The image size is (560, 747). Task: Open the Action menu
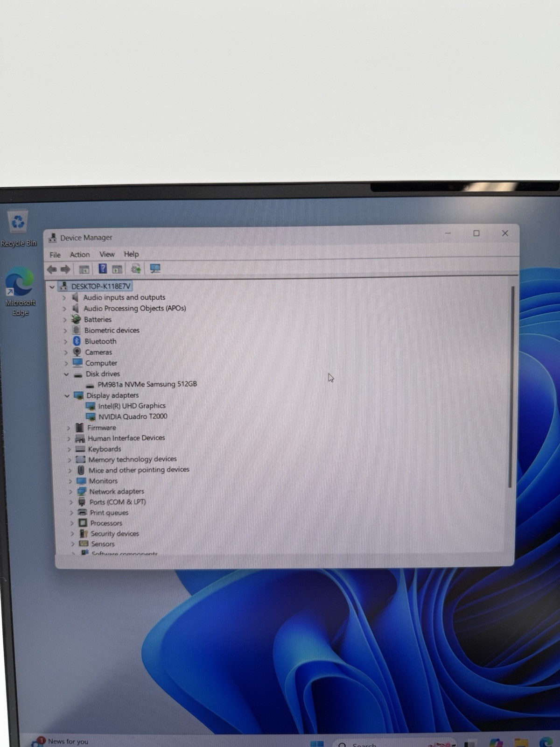[x=80, y=254]
